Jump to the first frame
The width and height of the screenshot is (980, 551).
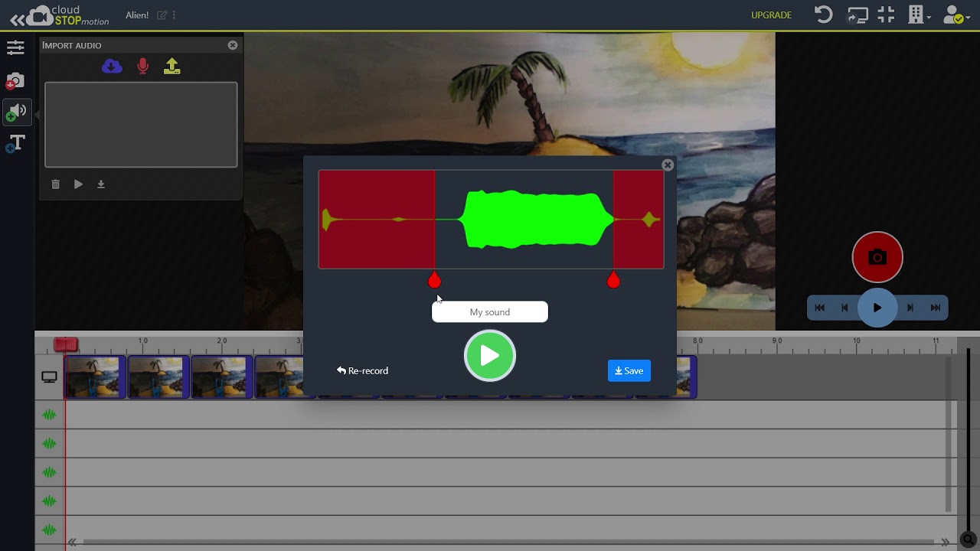point(819,308)
